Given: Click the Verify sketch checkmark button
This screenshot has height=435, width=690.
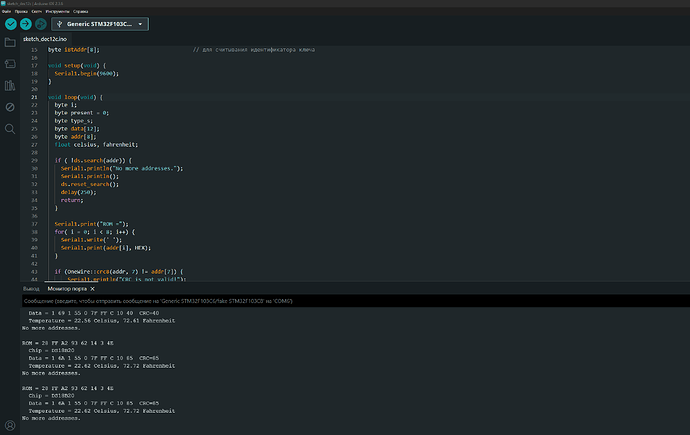Looking at the screenshot, I should pyautogui.click(x=10, y=23).
